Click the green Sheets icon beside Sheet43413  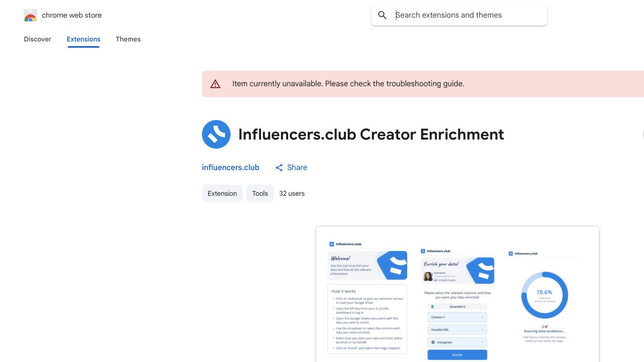(433, 307)
